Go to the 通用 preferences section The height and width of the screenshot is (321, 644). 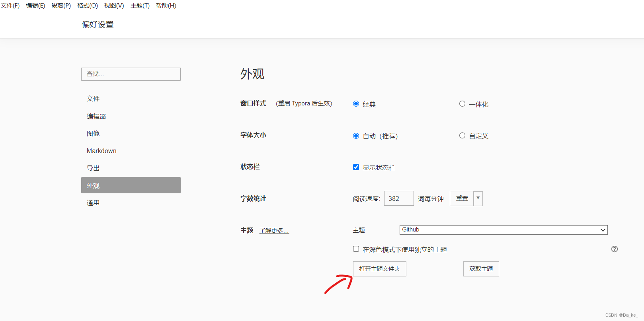(131, 202)
